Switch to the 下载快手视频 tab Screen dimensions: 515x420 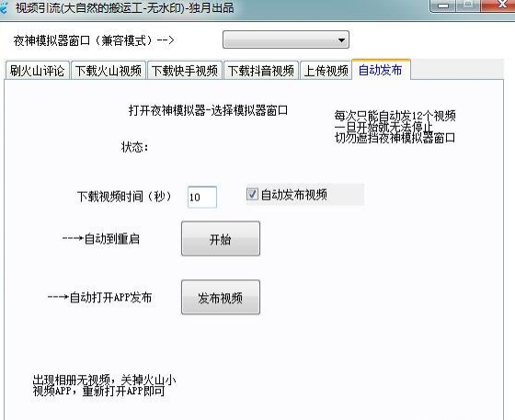click(185, 70)
